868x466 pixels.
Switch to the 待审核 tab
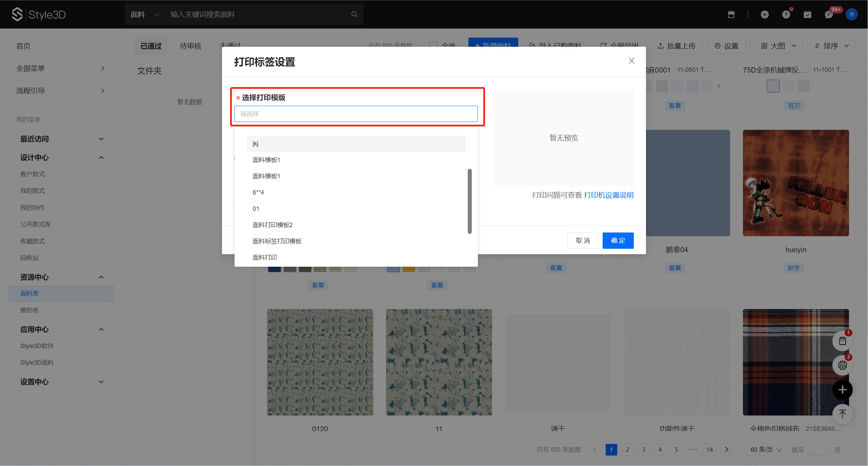[x=190, y=46]
